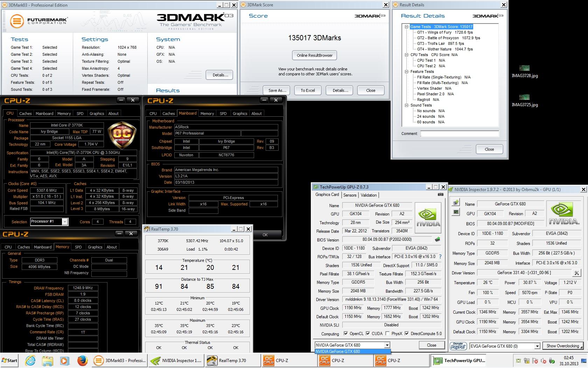Click the red speaker volume tray icon
This screenshot has height=368, width=588.
pos(544,361)
